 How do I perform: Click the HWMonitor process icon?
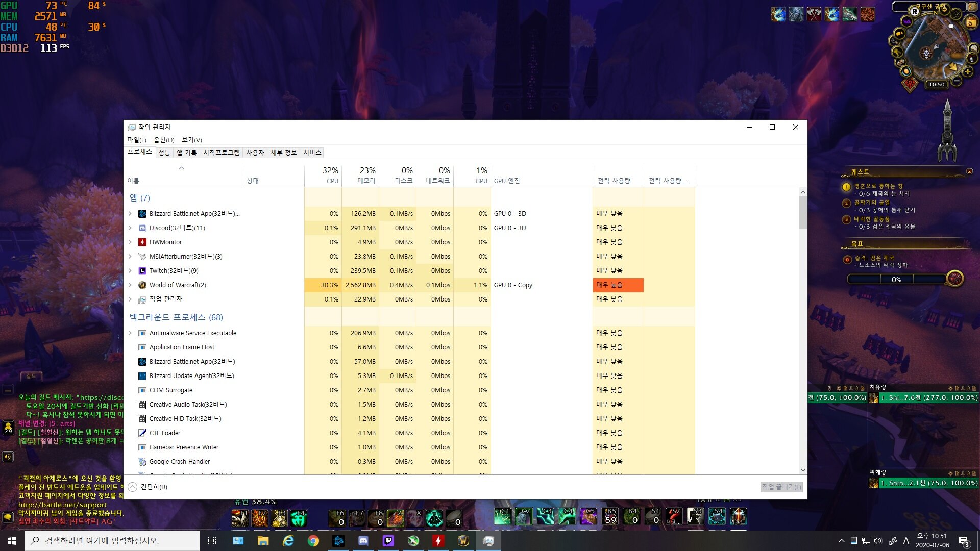(x=142, y=242)
